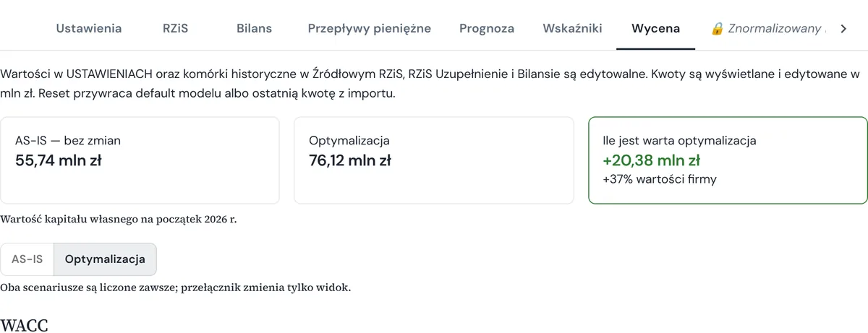Click the lock icon on Znormalizowany tab

pos(717,29)
